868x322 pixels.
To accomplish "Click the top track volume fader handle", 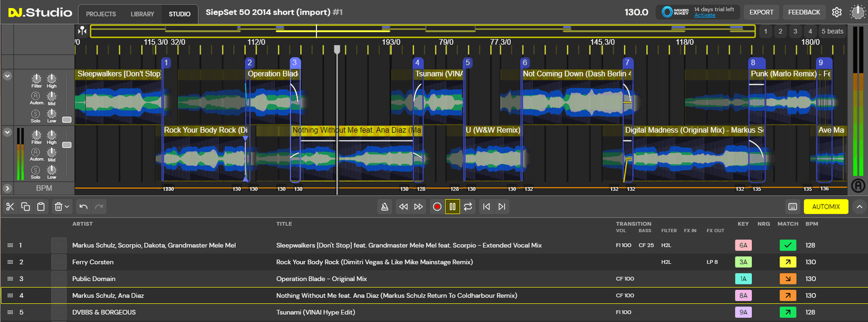I will coord(67,120).
